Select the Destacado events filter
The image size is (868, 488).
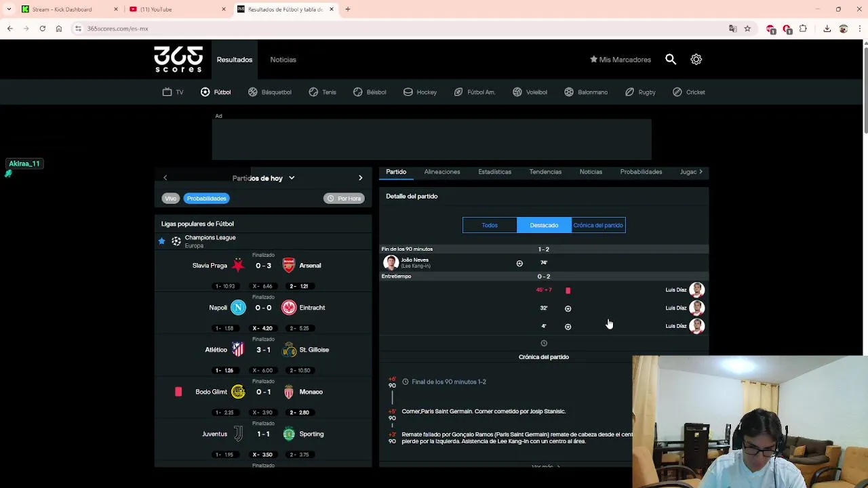[x=544, y=225]
